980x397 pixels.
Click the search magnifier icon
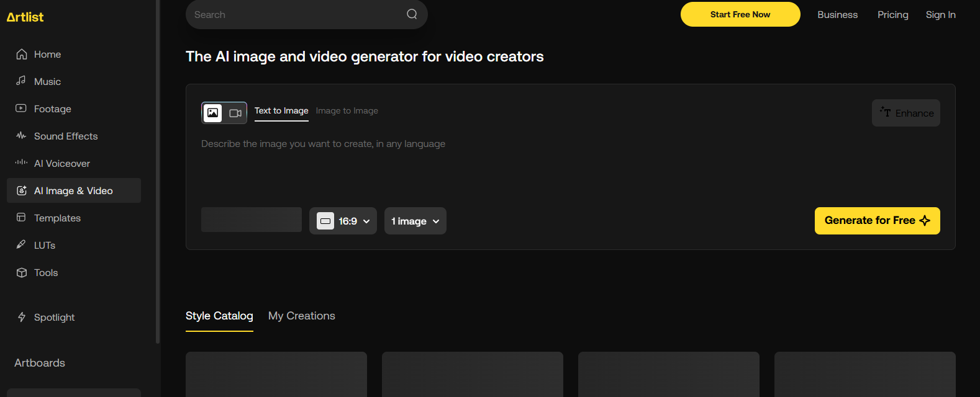click(412, 14)
